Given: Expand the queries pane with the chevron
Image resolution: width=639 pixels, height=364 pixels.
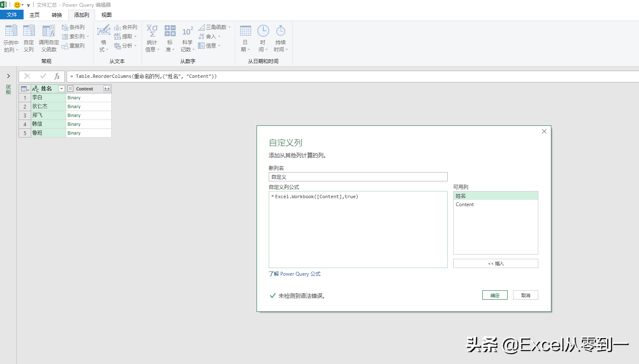Looking at the screenshot, I should click(x=8, y=76).
